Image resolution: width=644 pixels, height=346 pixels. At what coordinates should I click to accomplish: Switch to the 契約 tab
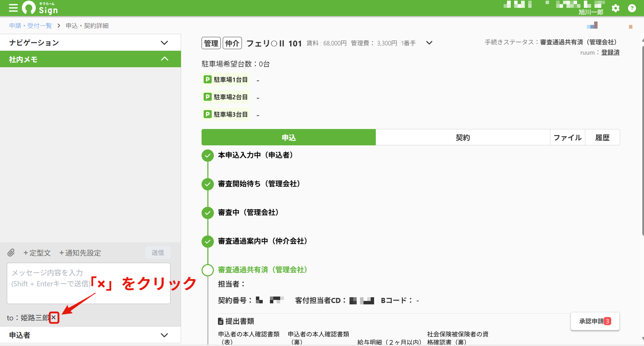[x=463, y=138]
